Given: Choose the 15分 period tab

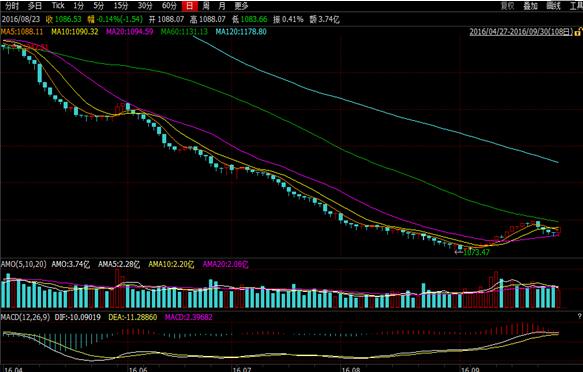Looking at the screenshot, I should point(121,6).
